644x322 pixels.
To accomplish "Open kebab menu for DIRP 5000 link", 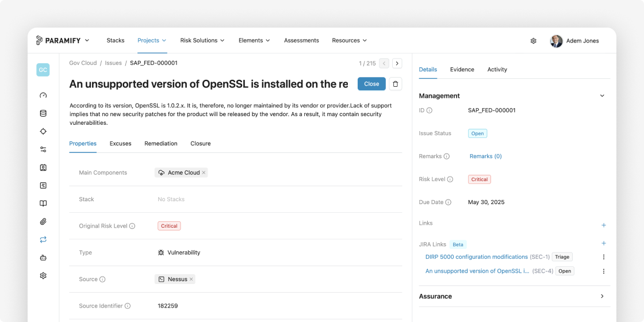I will (x=604, y=257).
